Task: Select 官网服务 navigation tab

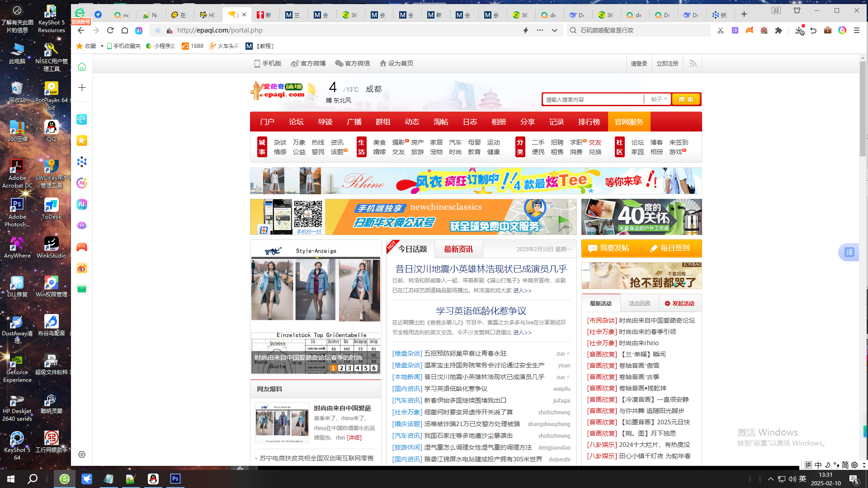Action: click(x=629, y=122)
